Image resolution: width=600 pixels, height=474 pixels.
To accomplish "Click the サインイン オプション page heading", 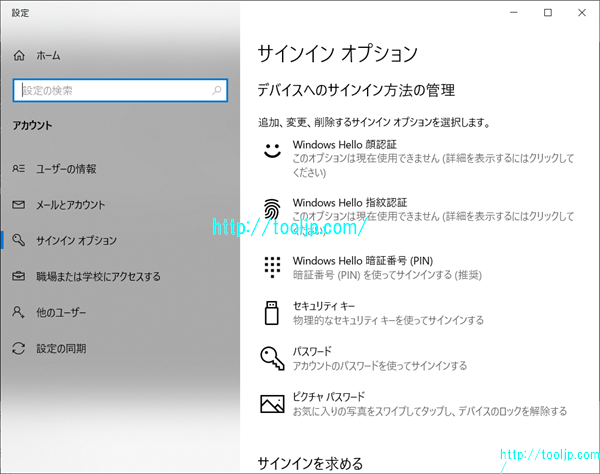I will click(x=338, y=53).
